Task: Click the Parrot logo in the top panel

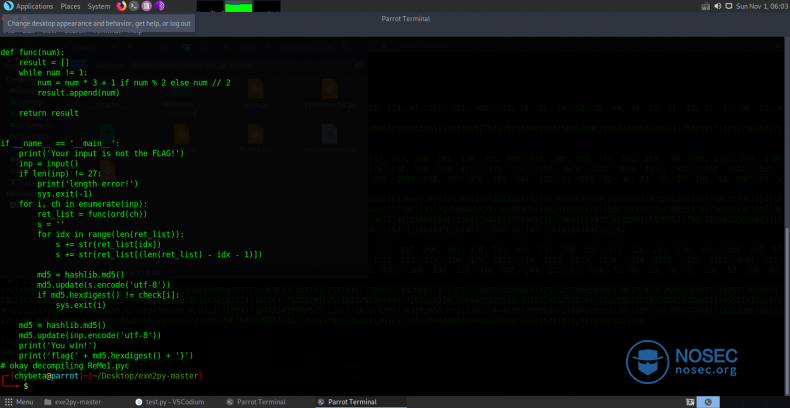Action: tap(8, 6)
